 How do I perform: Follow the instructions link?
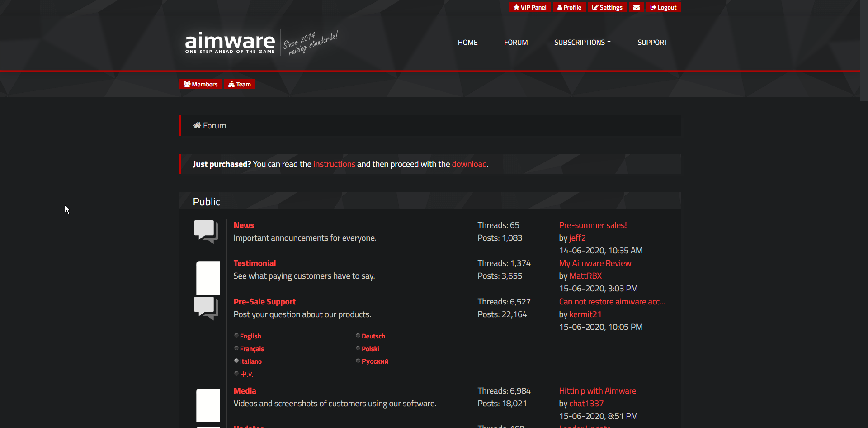pyautogui.click(x=334, y=164)
